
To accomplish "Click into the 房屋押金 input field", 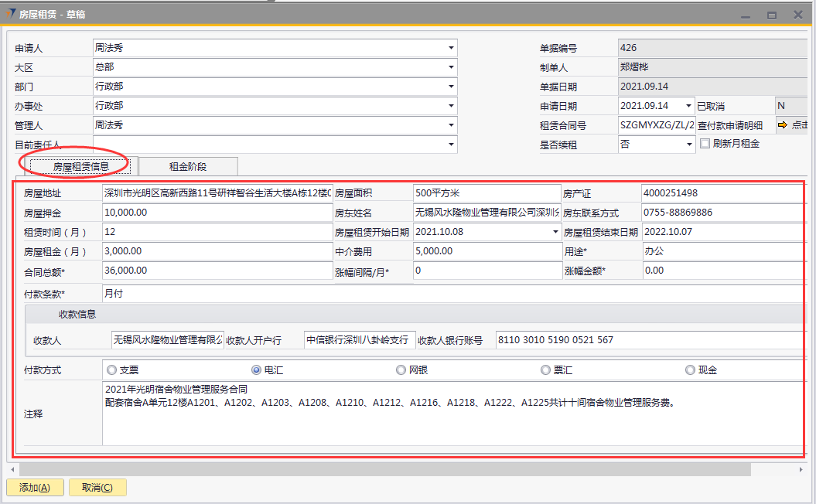I will [217, 213].
